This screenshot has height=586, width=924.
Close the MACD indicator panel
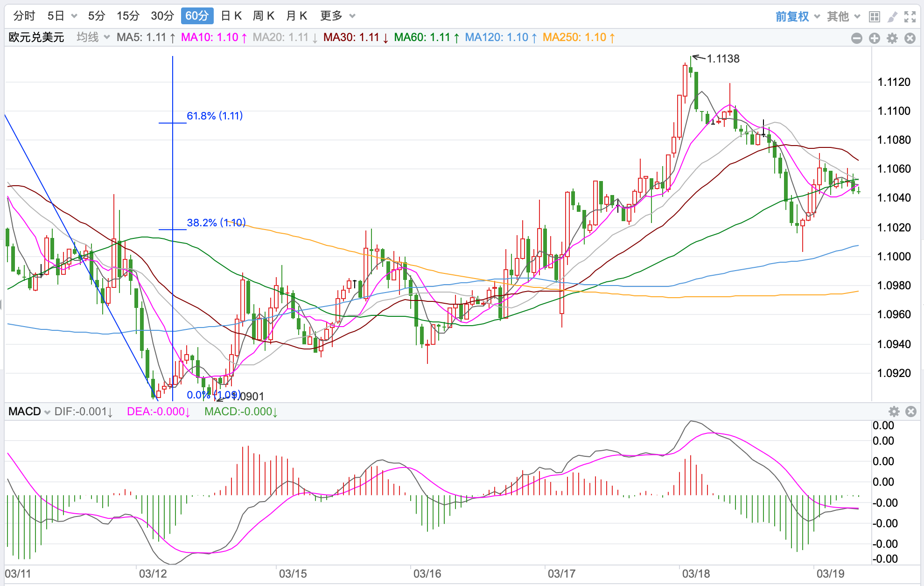point(910,412)
